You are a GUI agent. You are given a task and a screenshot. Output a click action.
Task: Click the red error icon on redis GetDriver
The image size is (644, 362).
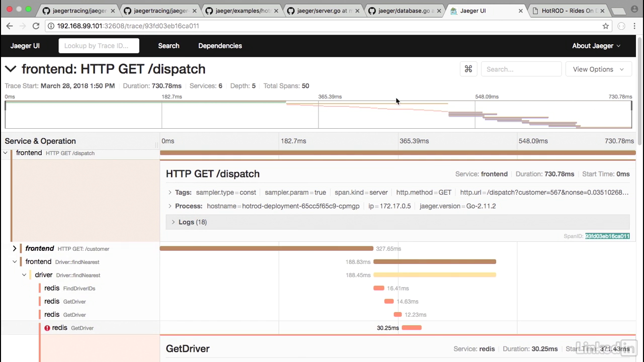click(x=47, y=328)
